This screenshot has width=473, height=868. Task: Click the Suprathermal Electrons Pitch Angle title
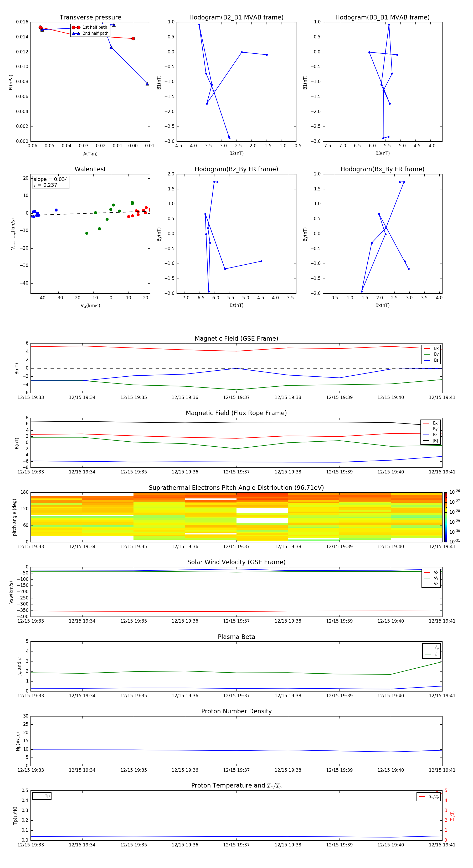236,488
